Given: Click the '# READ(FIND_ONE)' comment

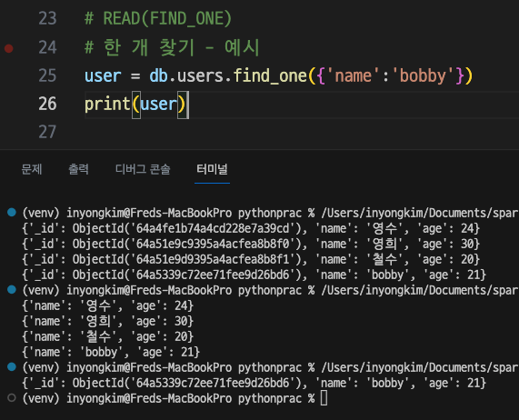Looking at the screenshot, I should [x=158, y=18].
